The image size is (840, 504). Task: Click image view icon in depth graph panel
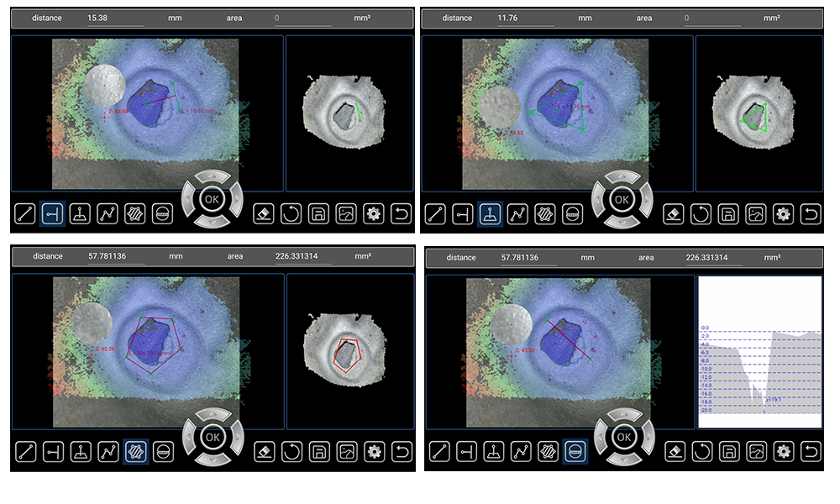(x=757, y=452)
